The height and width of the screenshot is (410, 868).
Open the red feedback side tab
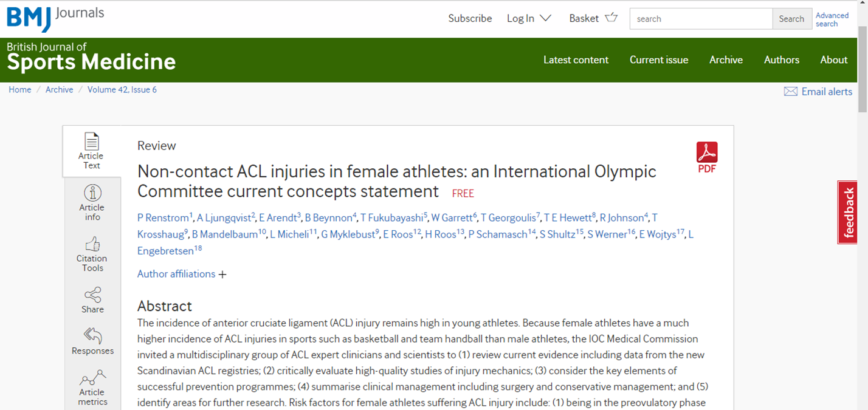848,212
